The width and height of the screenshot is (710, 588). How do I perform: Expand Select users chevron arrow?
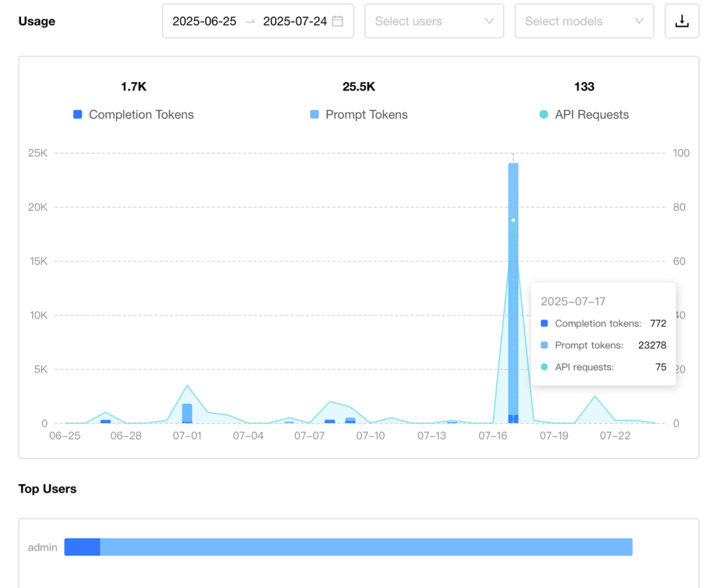tap(489, 21)
